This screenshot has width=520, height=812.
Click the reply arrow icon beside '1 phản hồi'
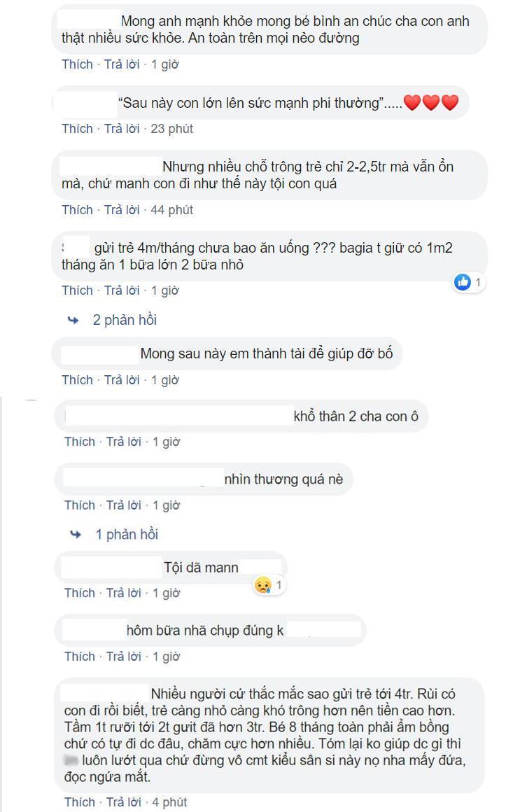coord(76,534)
